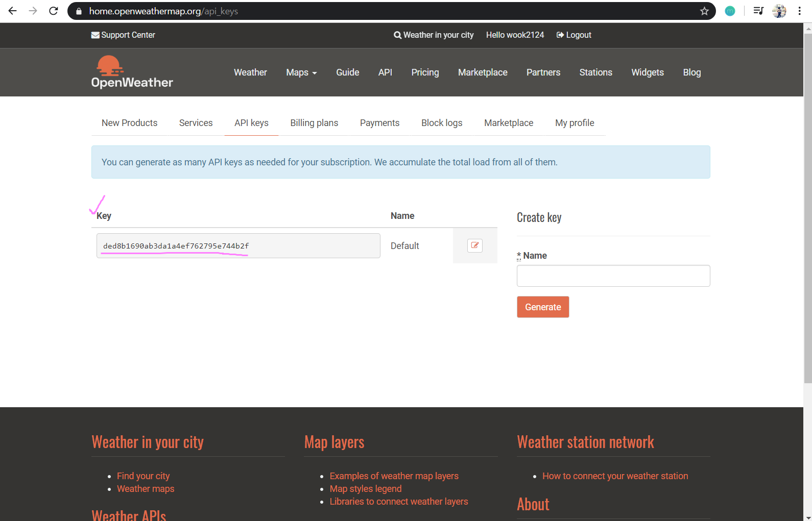
Task: Search Weather in your city
Action: click(x=434, y=35)
